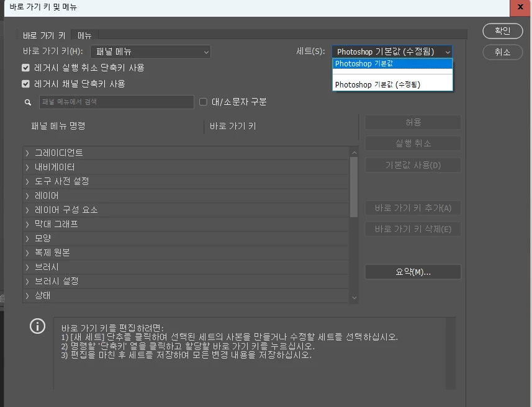The width and height of the screenshot is (532, 407).
Task: Close the 바로 가기 키 및 메뉴 dialog
Action: [x=520, y=7]
